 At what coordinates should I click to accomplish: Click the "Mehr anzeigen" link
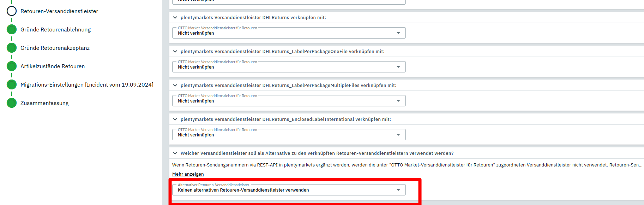tap(188, 174)
